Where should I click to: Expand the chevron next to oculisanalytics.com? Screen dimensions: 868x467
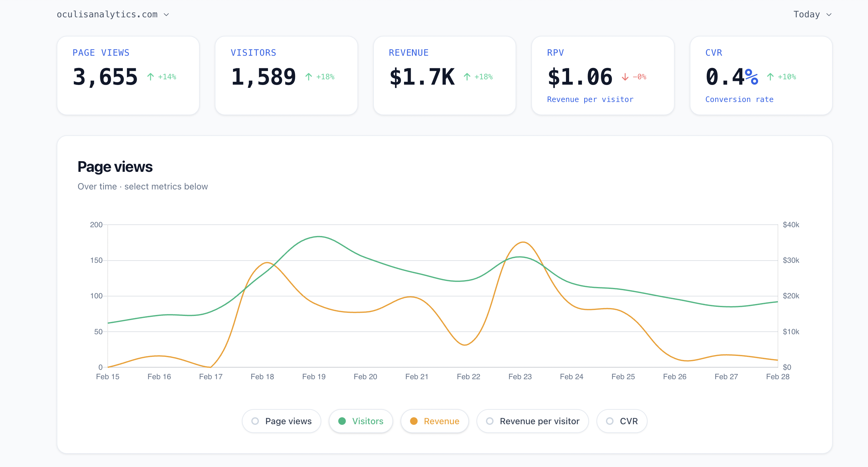click(x=167, y=14)
